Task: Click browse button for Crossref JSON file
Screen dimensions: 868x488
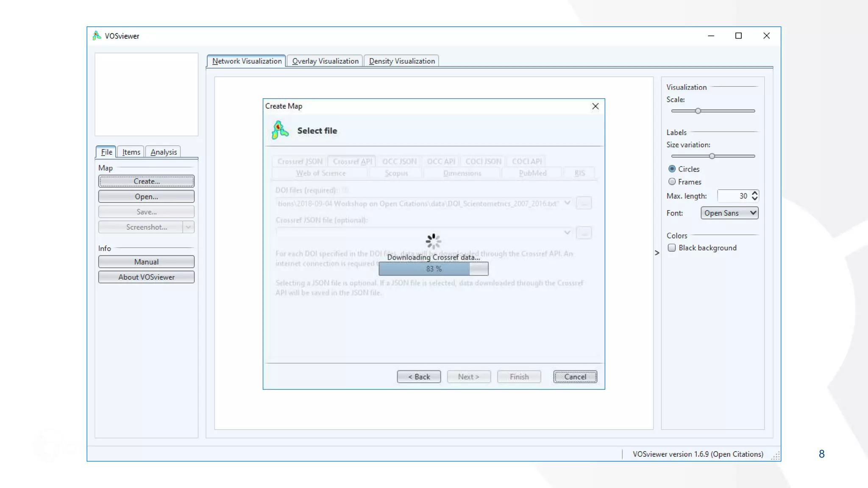Action: [x=584, y=233]
